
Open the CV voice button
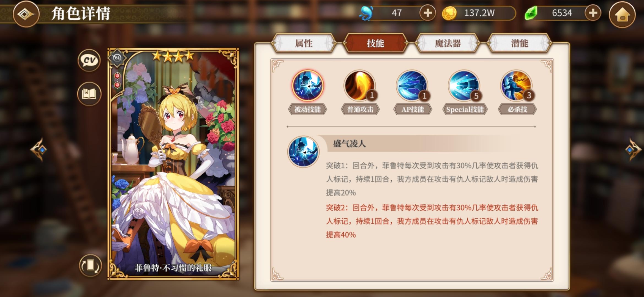pos(89,60)
